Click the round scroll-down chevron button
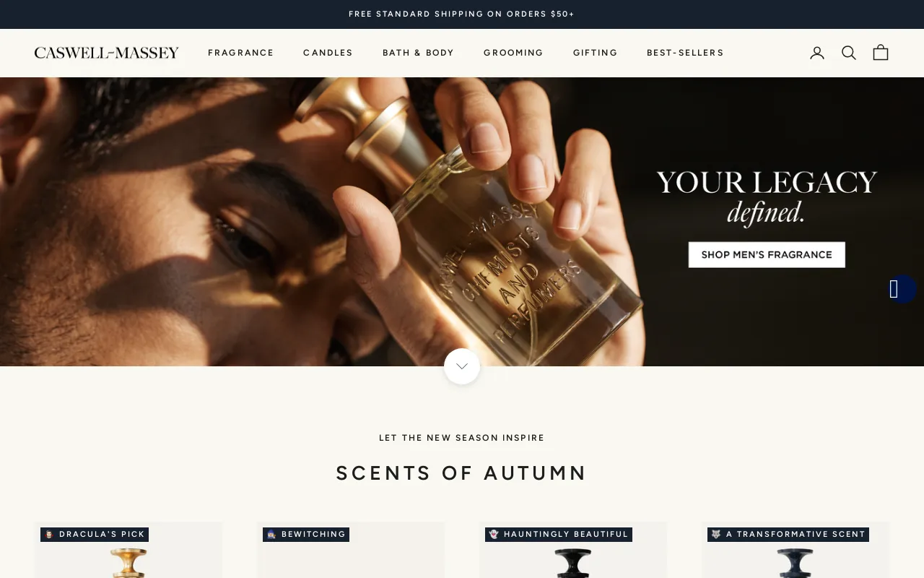 462,366
